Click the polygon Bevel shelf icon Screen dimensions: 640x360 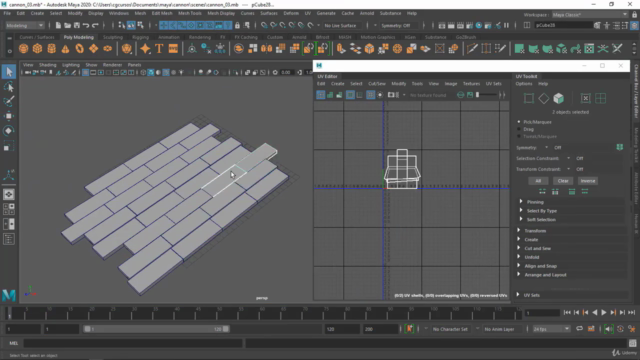point(369,49)
